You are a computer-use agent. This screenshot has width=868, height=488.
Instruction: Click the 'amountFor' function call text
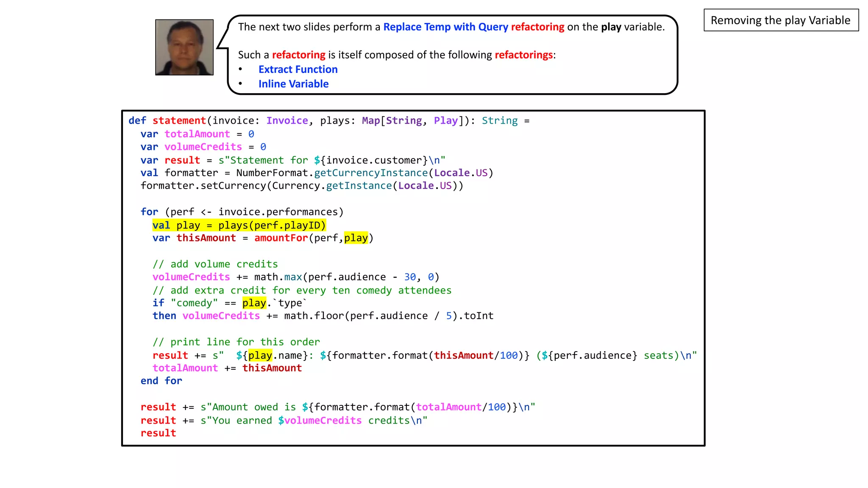(281, 238)
